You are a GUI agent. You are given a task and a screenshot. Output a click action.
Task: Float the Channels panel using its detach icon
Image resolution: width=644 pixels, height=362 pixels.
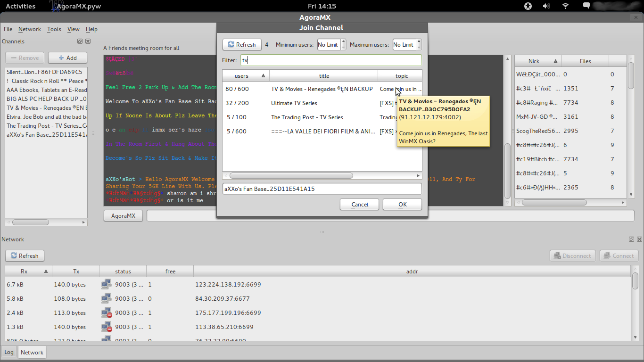coord(80,41)
